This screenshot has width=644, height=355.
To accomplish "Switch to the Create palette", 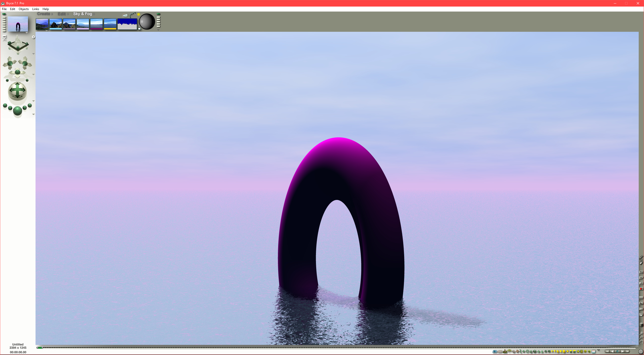I will click(x=44, y=14).
